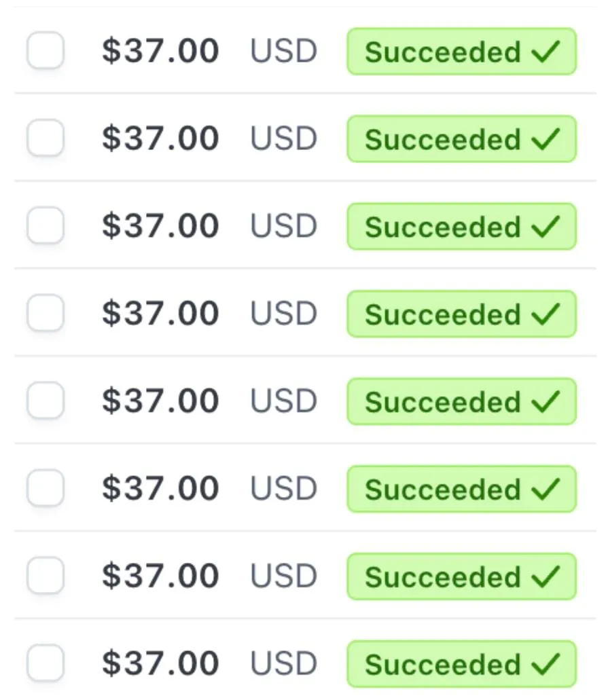Viewport: 608px width, 700px height.
Task: Click the $37.00 amount in fourth row
Action: pos(160,314)
